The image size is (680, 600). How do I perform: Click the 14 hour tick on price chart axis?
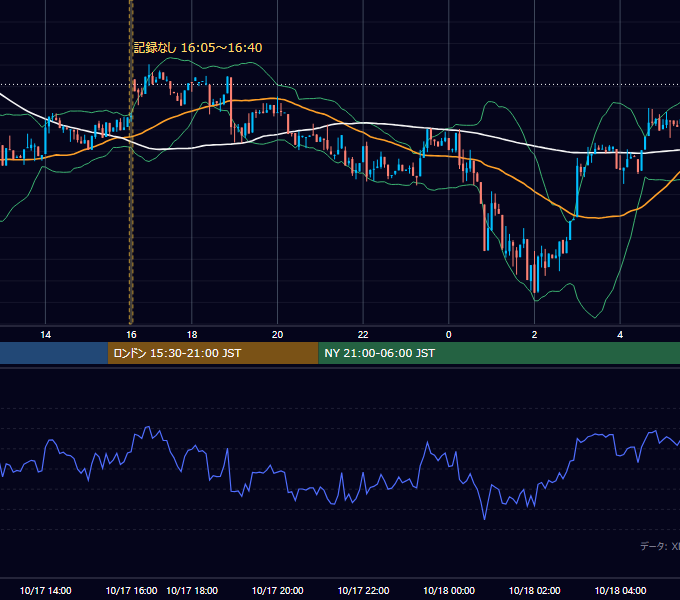click(46, 335)
